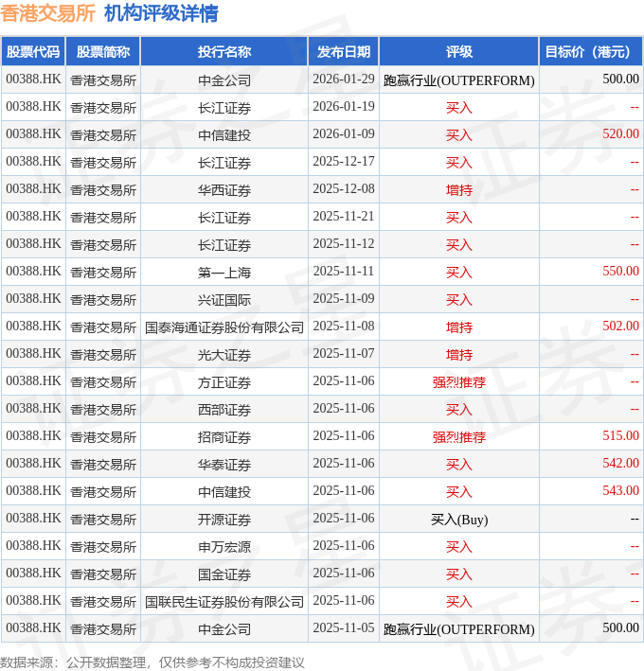Select the date cell 2026-01-19
The height and width of the screenshot is (671, 644).
(x=344, y=107)
